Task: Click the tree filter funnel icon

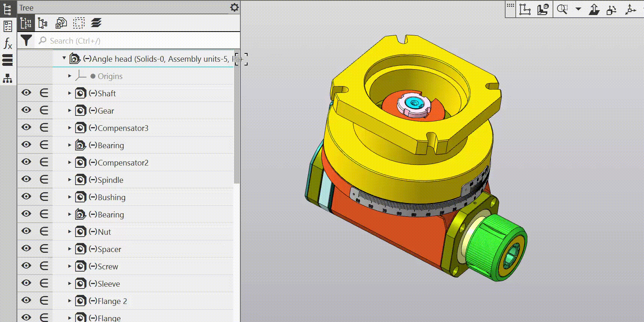Action: pos(26,40)
